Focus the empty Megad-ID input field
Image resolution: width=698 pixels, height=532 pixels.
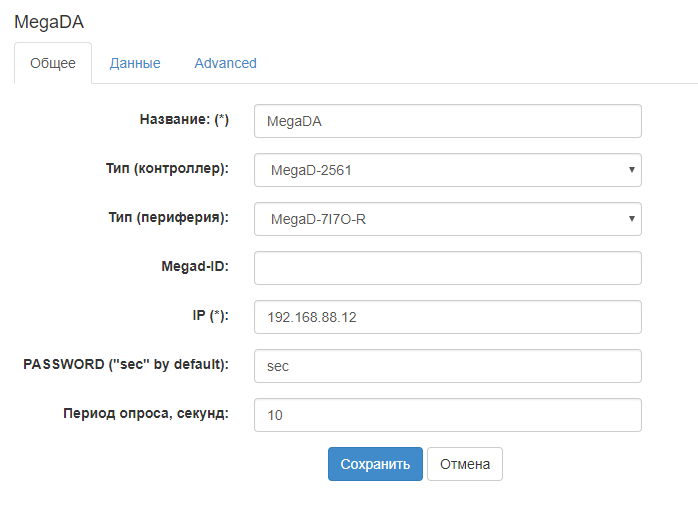coord(447,268)
